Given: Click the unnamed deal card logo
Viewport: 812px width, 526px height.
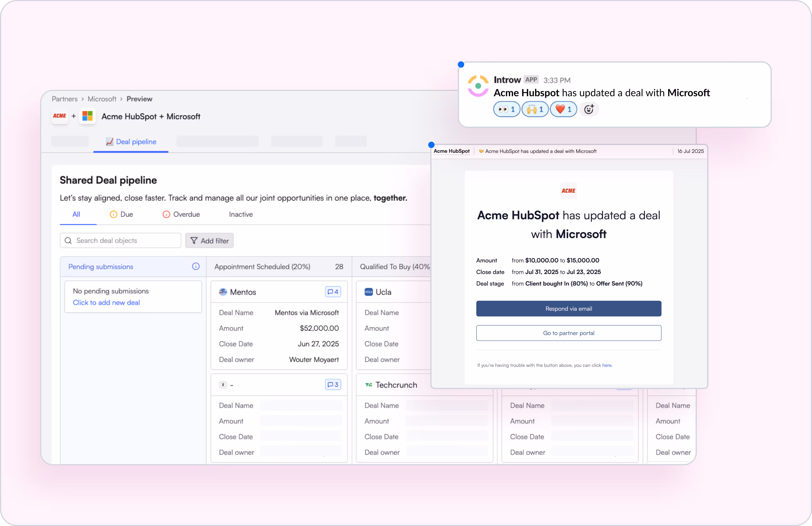Looking at the screenshot, I should [223, 385].
